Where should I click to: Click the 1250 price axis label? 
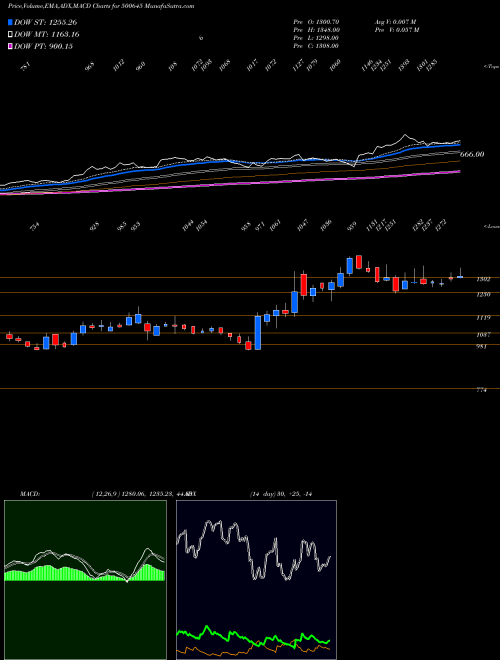point(483,294)
